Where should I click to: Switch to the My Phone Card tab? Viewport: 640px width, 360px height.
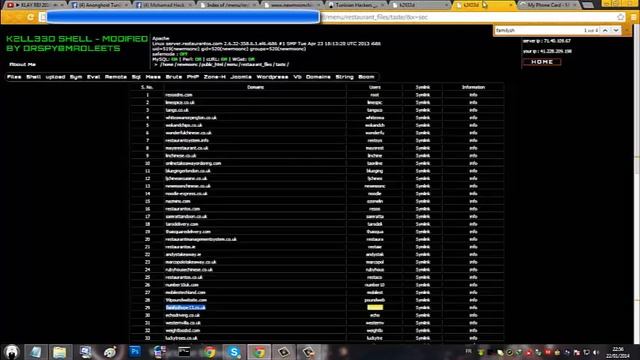(549, 5)
